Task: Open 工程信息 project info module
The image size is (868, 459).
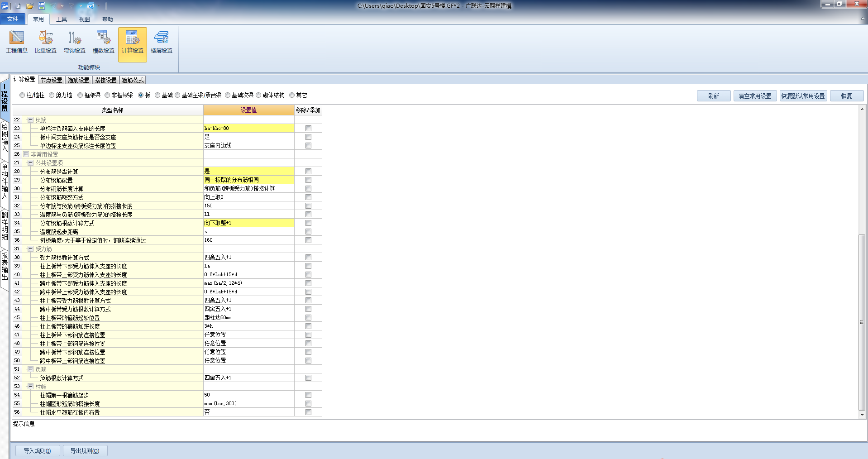Action: [x=17, y=43]
